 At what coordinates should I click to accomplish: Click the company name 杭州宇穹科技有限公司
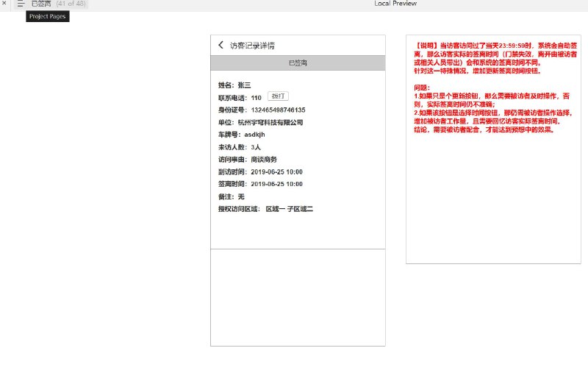270,122
